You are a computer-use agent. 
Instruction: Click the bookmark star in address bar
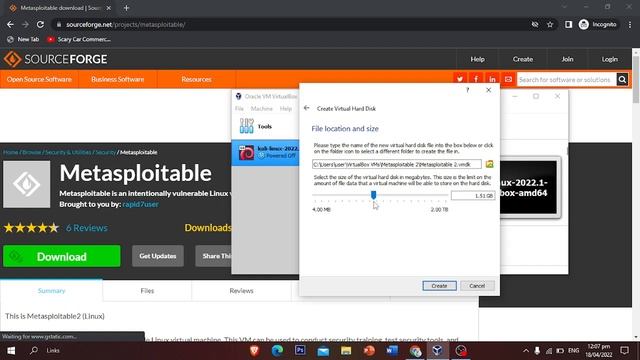pos(550,24)
